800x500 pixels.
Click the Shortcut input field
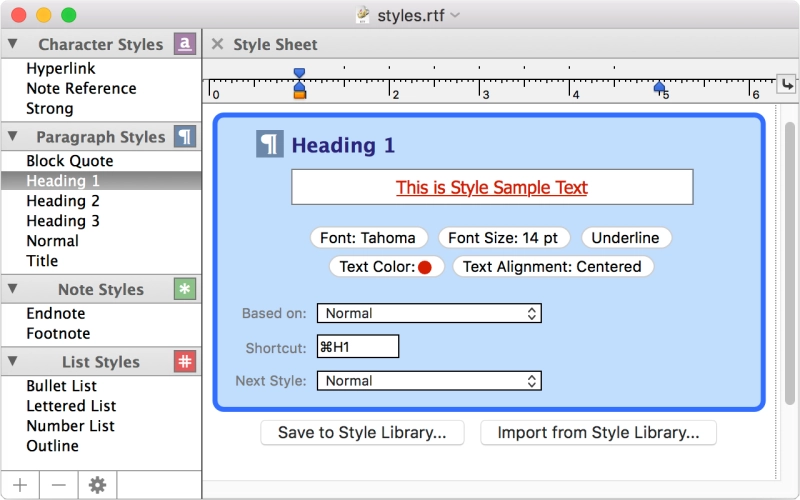point(358,347)
